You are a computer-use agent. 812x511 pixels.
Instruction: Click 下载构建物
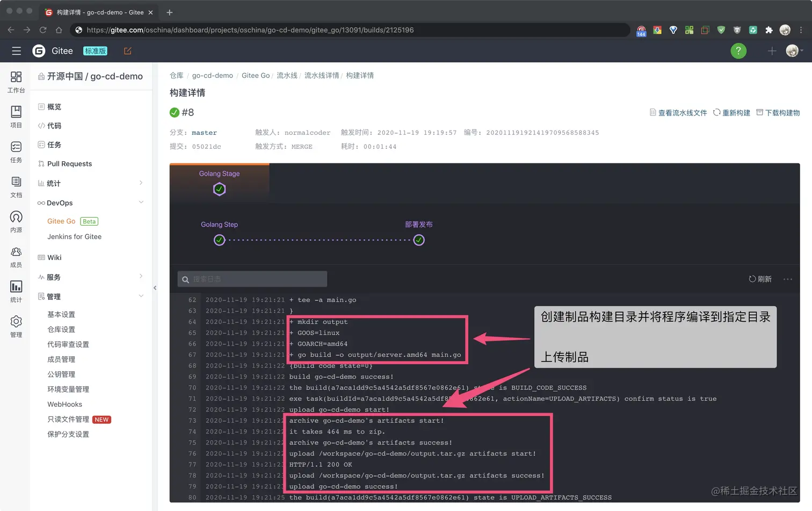(x=778, y=112)
